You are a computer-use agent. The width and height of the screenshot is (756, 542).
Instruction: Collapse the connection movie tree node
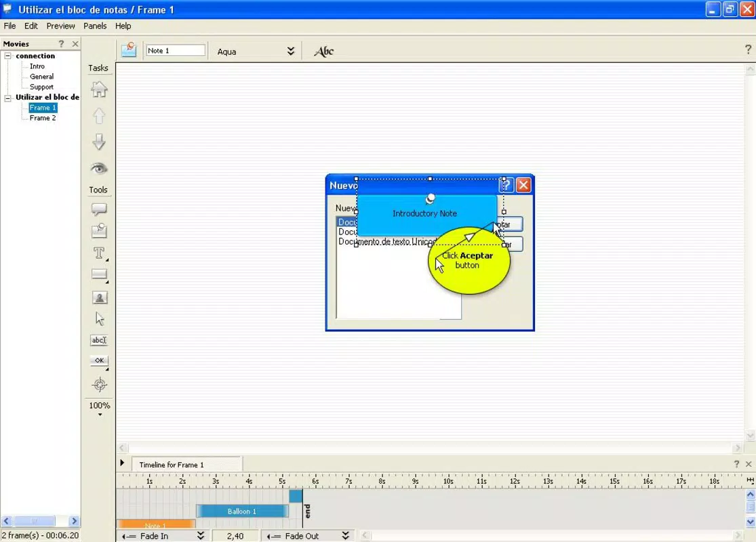click(7, 56)
